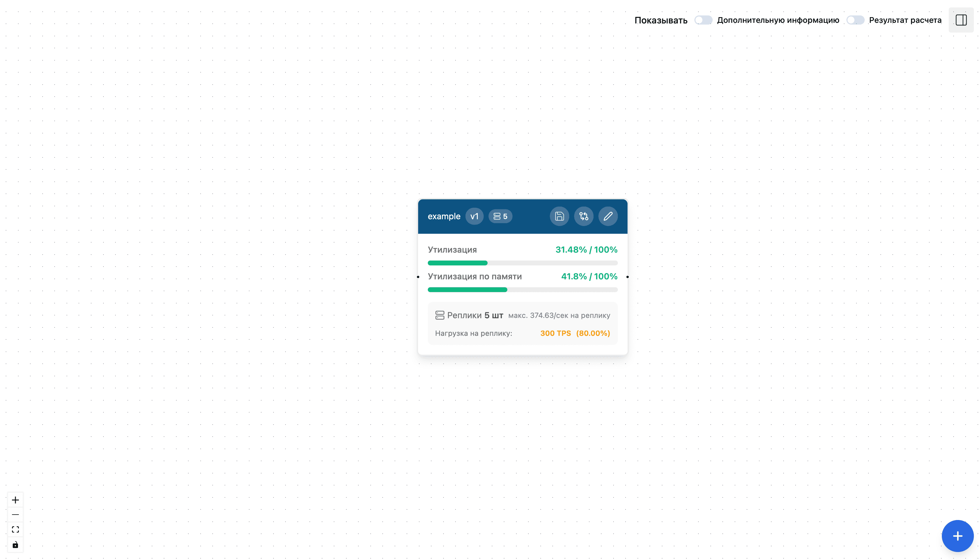Image resolution: width=979 pixels, height=560 pixels.
Task: Click the 300 TPS load value
Action: click(x=556, y=333)
